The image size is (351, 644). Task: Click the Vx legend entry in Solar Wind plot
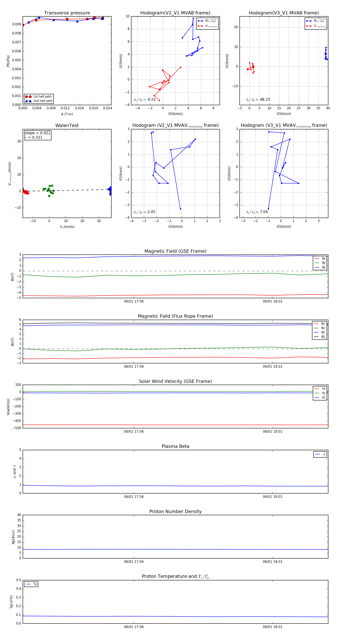click(x=320, y=389)
